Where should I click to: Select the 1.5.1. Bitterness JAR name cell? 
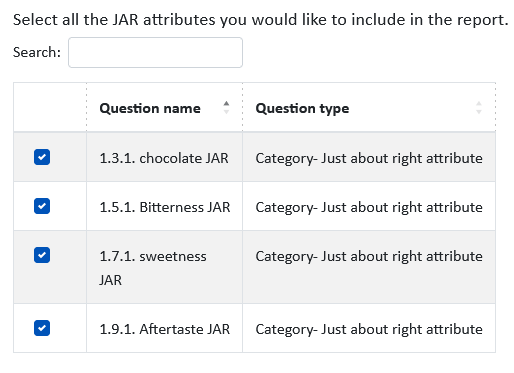(164, 206)
